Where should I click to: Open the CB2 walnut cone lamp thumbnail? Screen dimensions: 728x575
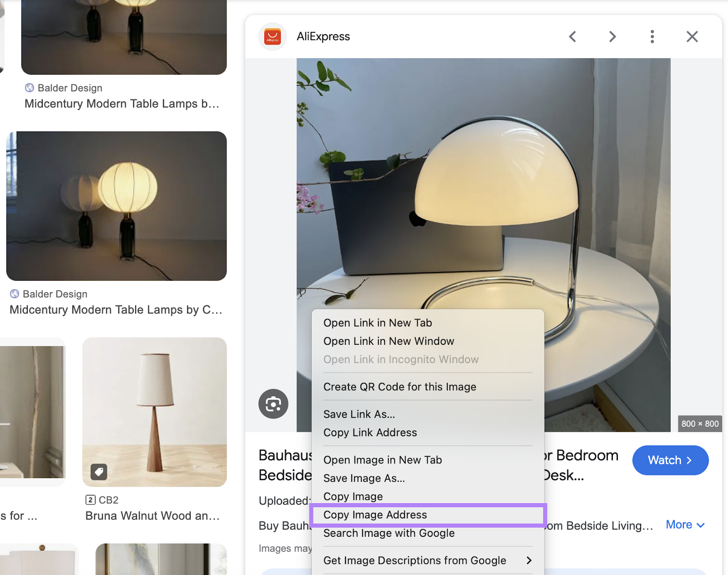pos(155,412)
